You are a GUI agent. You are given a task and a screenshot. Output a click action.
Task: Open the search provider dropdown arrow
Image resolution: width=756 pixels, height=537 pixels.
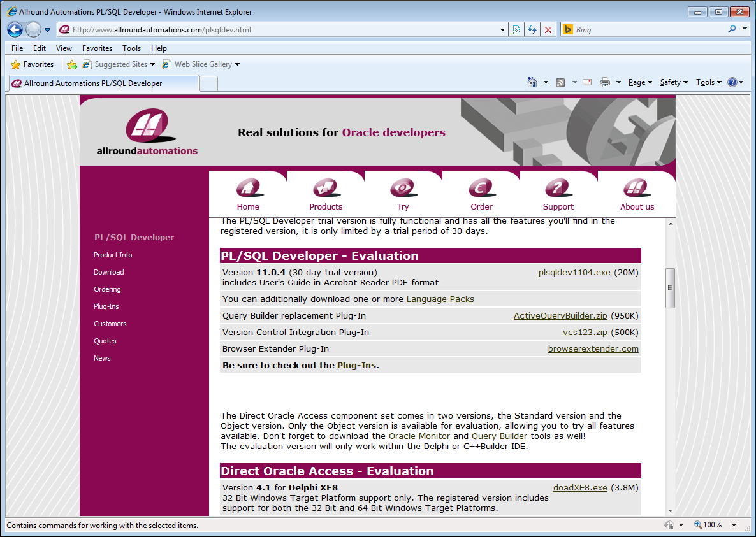(745, 29)
